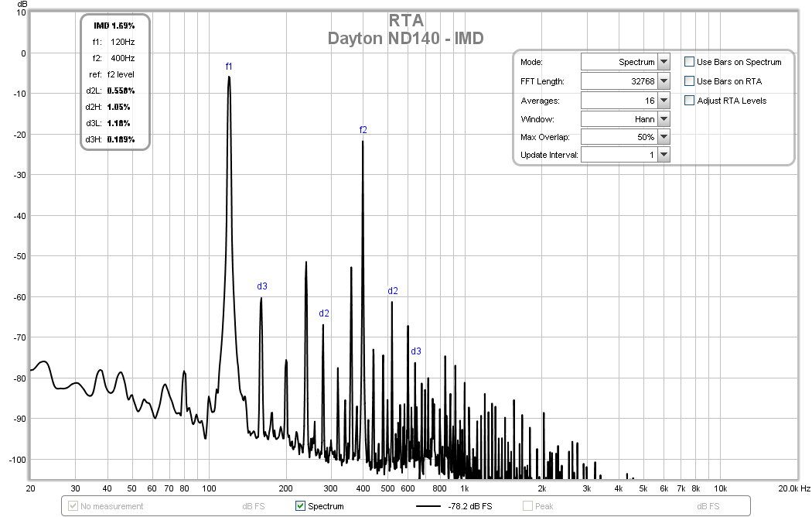
Task: Open the Max Overlap dropdown arrow
Action: pos(664,137)
